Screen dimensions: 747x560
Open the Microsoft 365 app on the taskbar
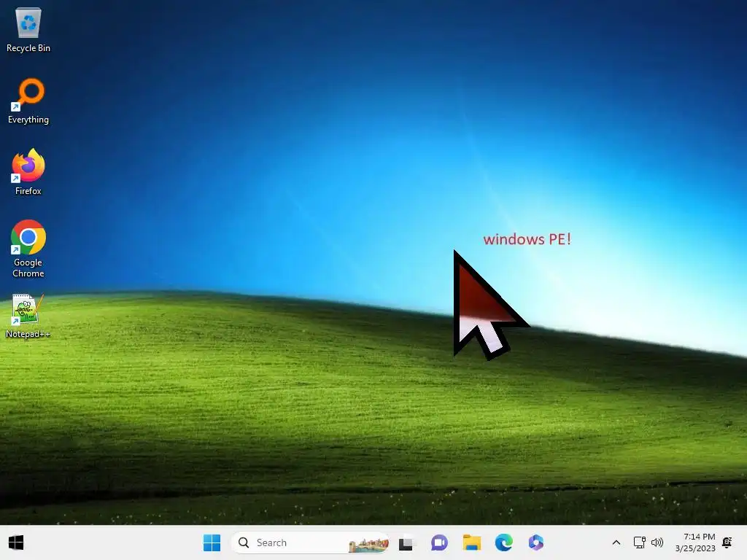pyautogui.click(x=536, y=542)
